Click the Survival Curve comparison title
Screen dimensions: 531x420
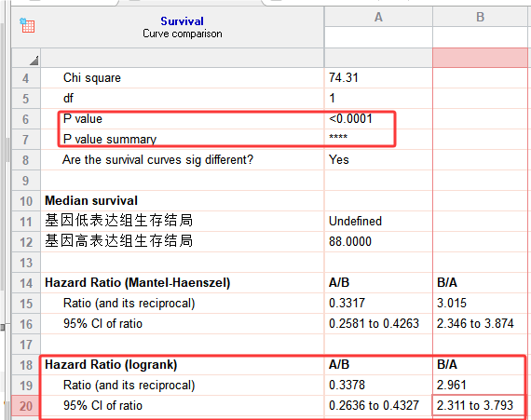(183, 27)
